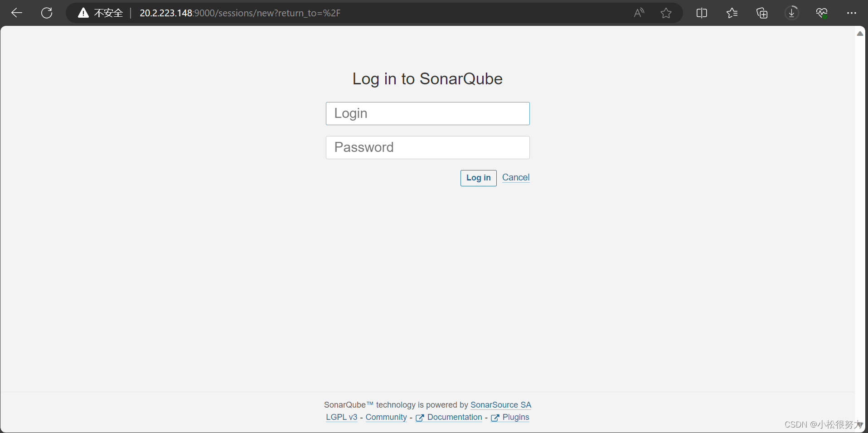Click the external link icon beside Plugins
Screen dimensions: 868x433
pyautogui.click(x=495, y=418)
